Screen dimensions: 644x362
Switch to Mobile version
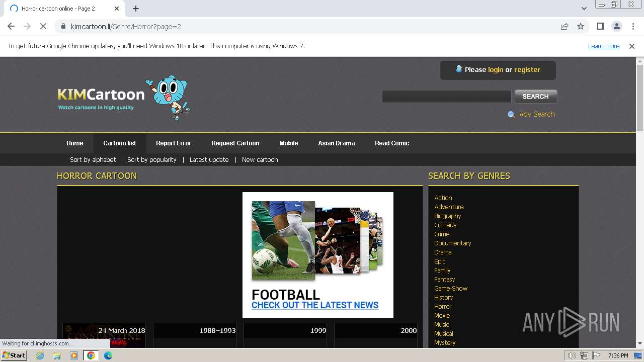click(x=289, y=143)
